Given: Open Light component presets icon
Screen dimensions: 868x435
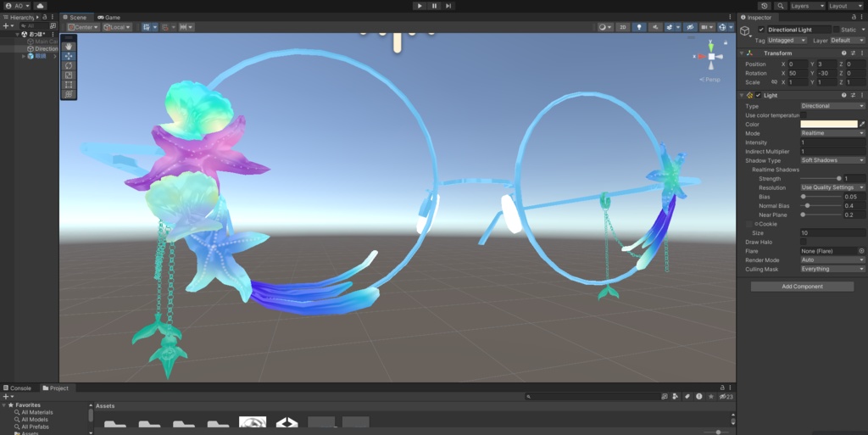Looking at the screenshot, I should pyautogui.click(x=853, y=95).
